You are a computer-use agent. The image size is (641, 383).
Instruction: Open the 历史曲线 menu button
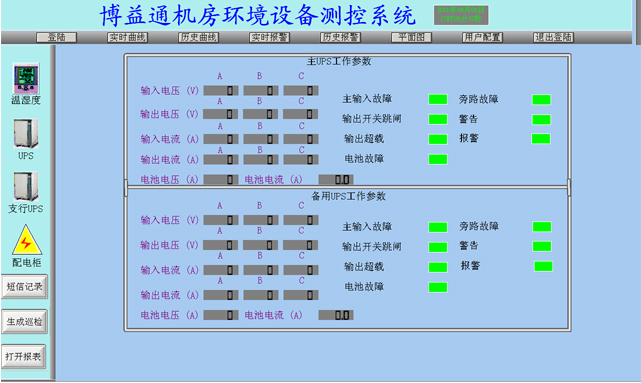click(x=198, y=38)
